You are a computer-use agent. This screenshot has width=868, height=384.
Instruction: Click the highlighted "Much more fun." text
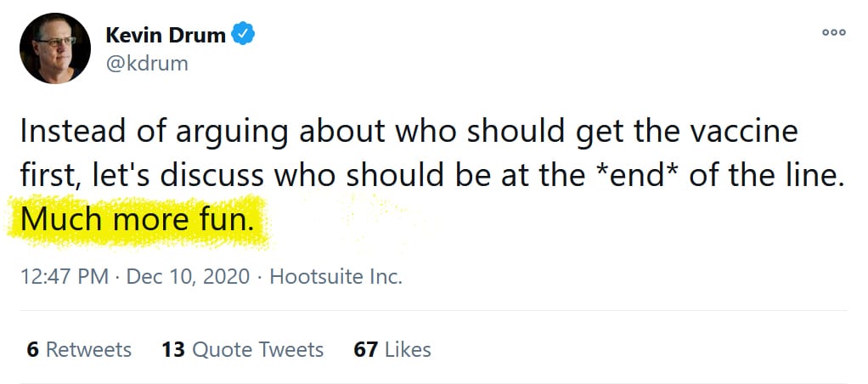(x=137, y=220)
